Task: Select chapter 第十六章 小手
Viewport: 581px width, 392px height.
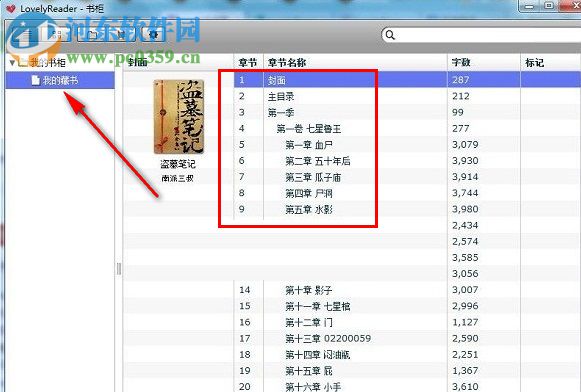Action: click(313, 387)
